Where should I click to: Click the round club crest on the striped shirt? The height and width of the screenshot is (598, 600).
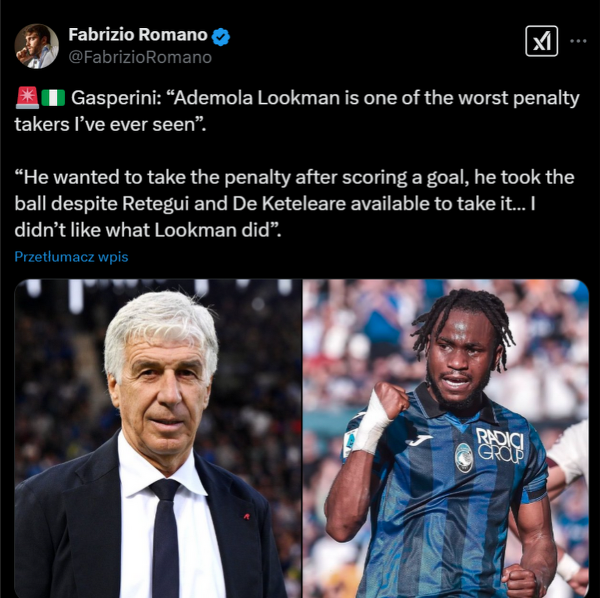click(x=464, y=457)
